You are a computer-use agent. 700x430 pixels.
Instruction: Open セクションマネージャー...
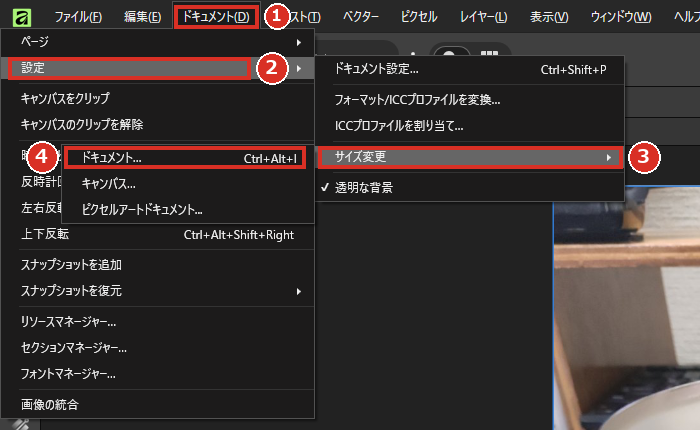(158, 348)
